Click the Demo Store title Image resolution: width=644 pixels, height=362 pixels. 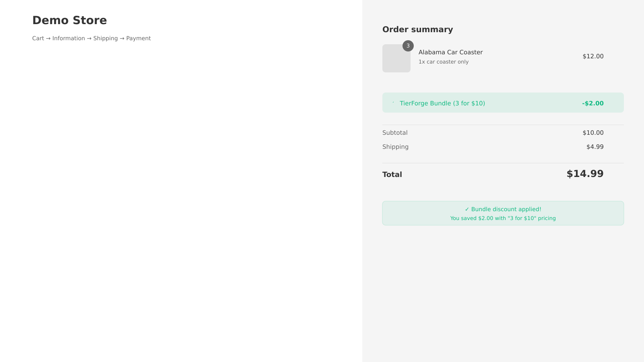[x=70, y=20]
